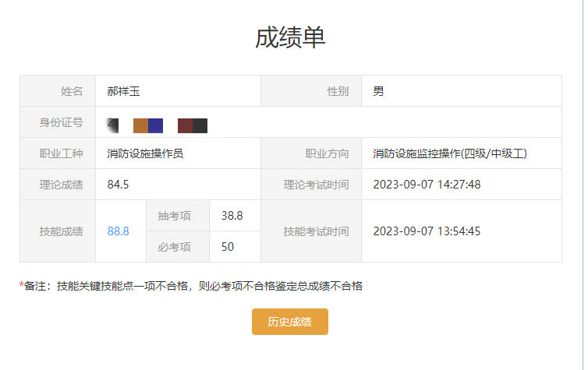Image resolution: width=588 pixels, height=370 pixels.
Task: Select the name value 郝祥玉
Action: [x=123, y=91]
